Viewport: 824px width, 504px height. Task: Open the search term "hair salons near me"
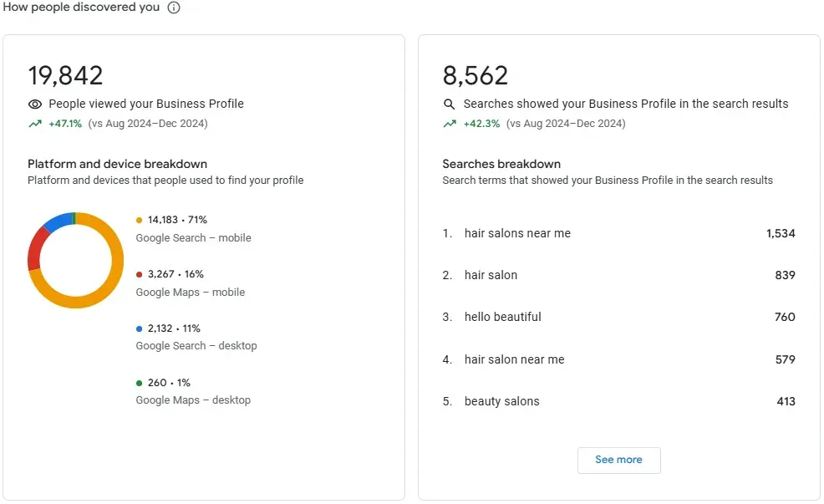point(516,233)
